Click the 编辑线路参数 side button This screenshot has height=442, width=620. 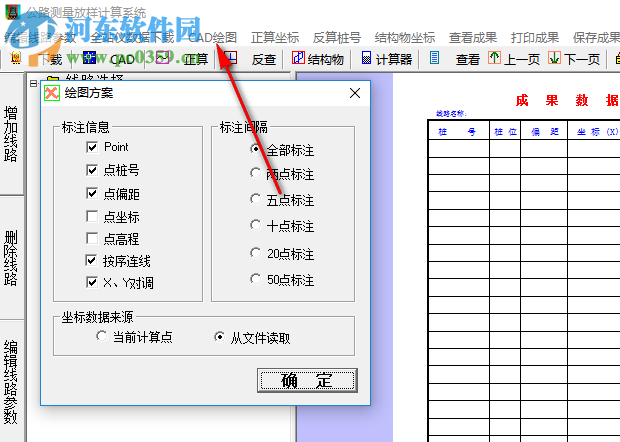coord(11,382)
